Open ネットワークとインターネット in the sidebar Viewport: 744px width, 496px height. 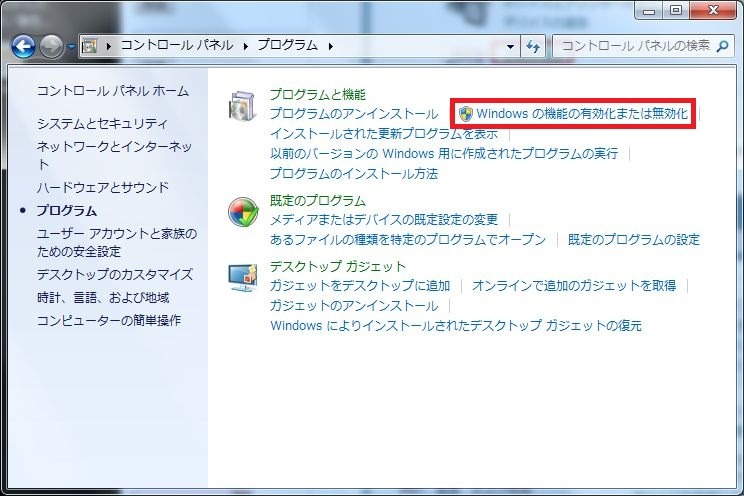click(114, 155)
